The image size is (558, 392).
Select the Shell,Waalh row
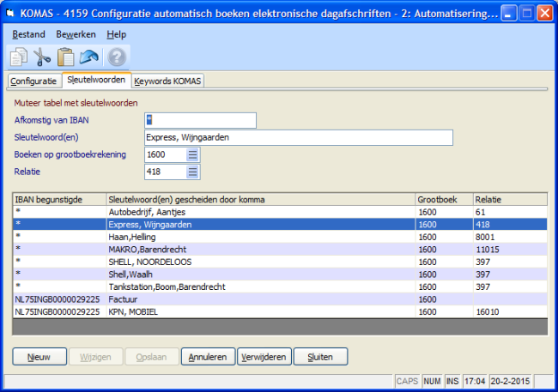click(280, 274)
